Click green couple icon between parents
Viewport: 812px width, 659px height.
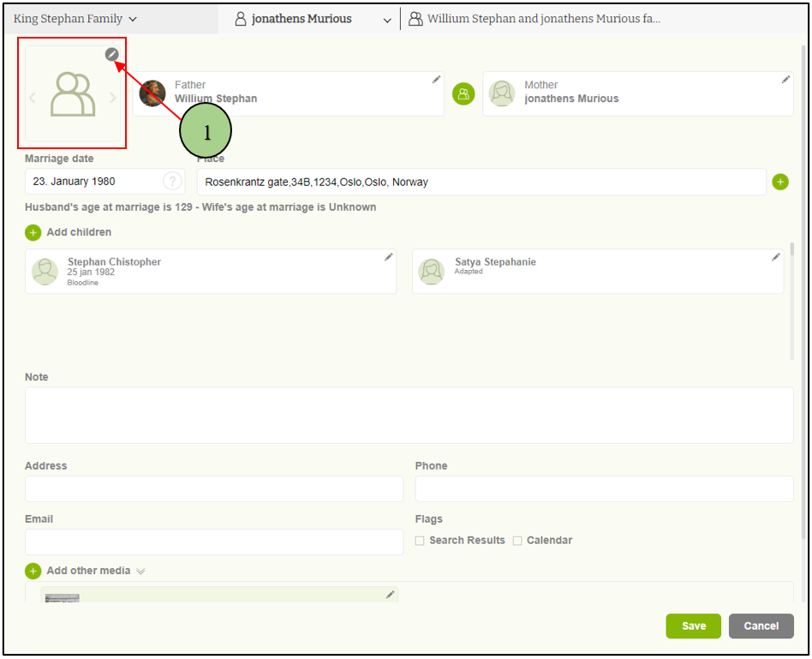463,94
